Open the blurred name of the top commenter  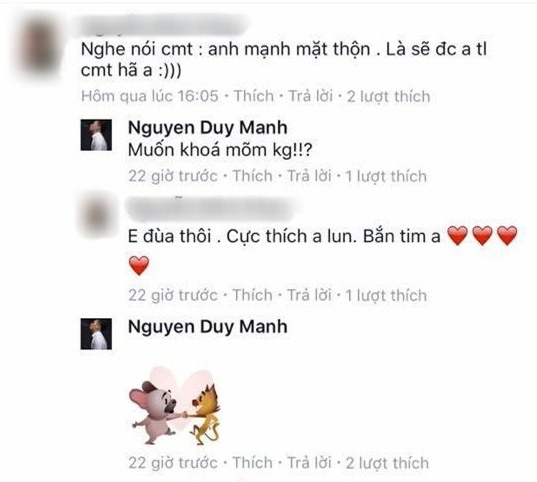pyautogui.click(x=164, y=25)
